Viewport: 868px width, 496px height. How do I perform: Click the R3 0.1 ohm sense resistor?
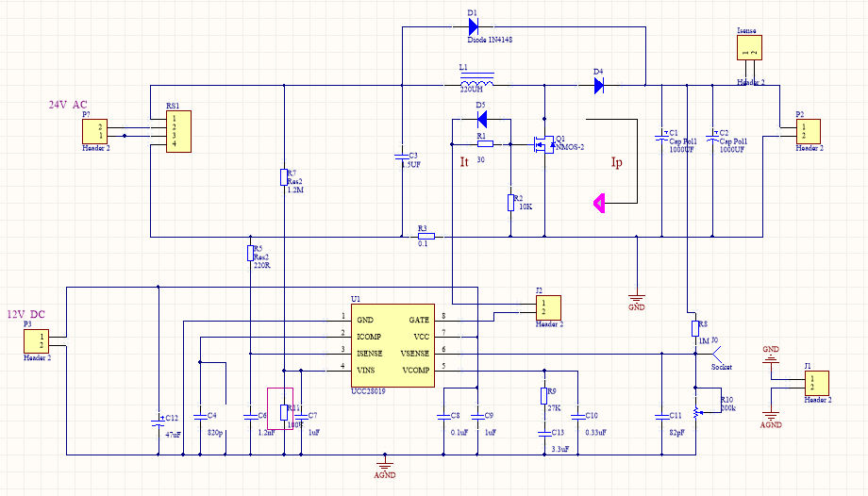point(426,237)
